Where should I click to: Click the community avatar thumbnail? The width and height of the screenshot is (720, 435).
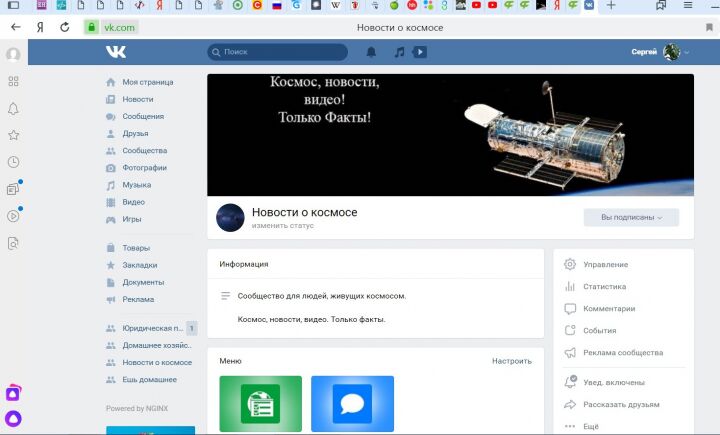[x=230, y=218]
